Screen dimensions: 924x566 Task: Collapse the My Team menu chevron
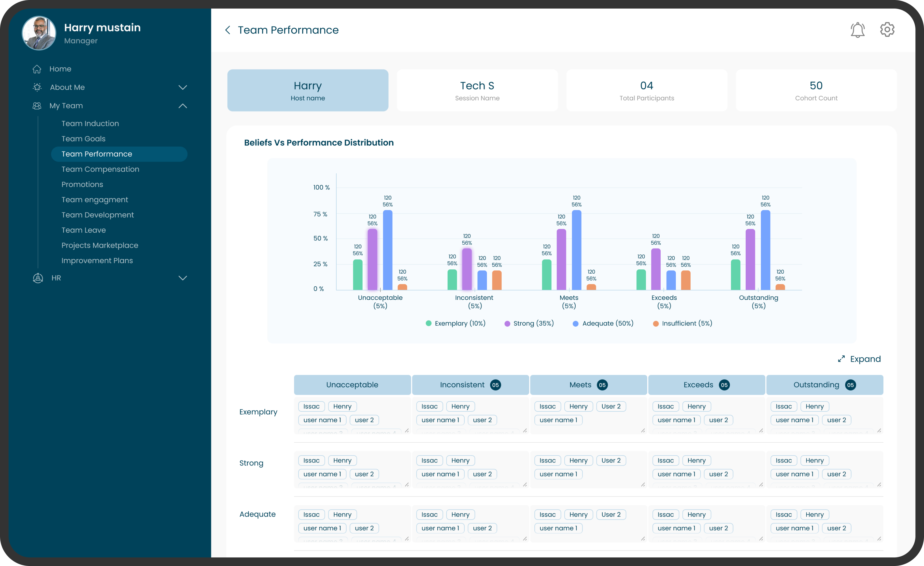(183, 106)
